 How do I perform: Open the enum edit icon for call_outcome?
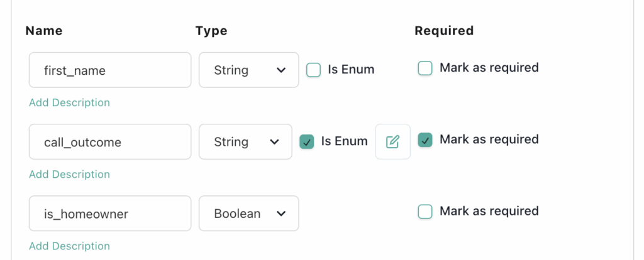click(393, 141)
